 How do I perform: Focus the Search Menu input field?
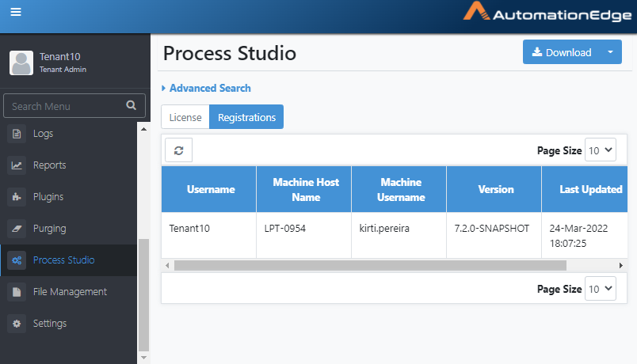click(74, 106)
